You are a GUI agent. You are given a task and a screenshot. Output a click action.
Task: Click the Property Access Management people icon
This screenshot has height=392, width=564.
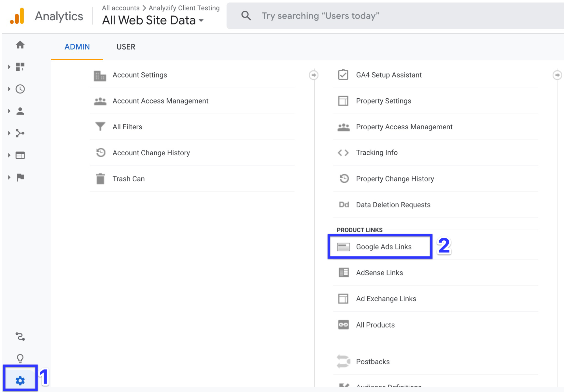tap(344, 127)
